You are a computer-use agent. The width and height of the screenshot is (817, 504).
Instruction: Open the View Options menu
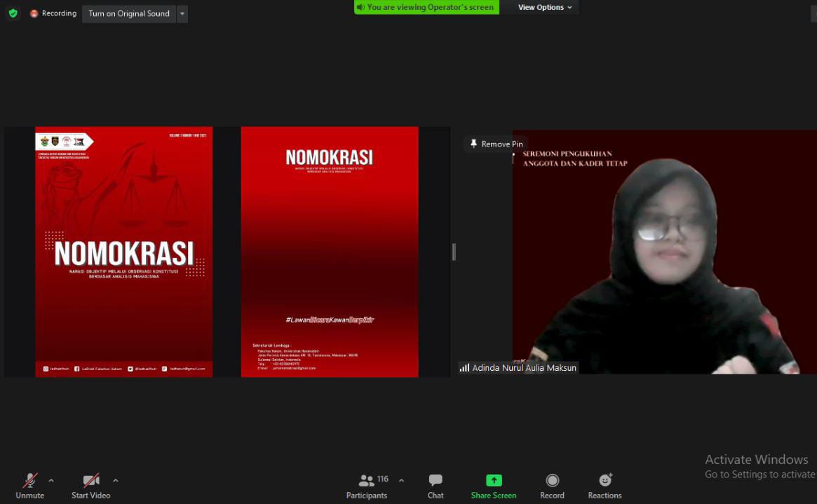click(x=544, y=7)
